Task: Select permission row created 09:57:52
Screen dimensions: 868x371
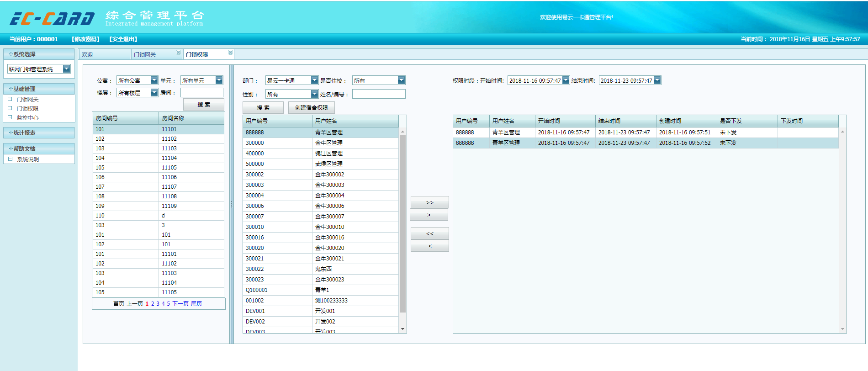Action: click(x=646, y=143)
